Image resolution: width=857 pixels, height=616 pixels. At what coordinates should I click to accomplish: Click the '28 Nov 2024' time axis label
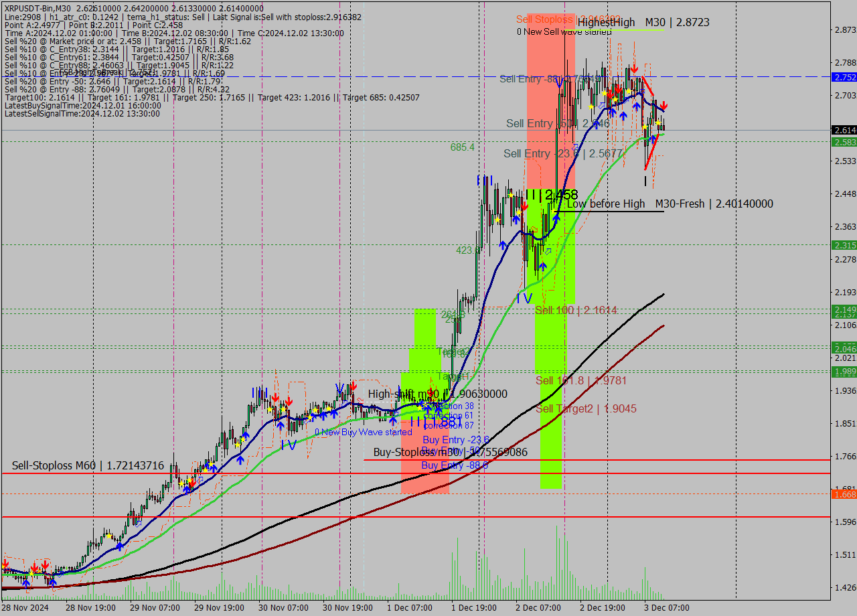pyautogui.click(x=25, y=607)
